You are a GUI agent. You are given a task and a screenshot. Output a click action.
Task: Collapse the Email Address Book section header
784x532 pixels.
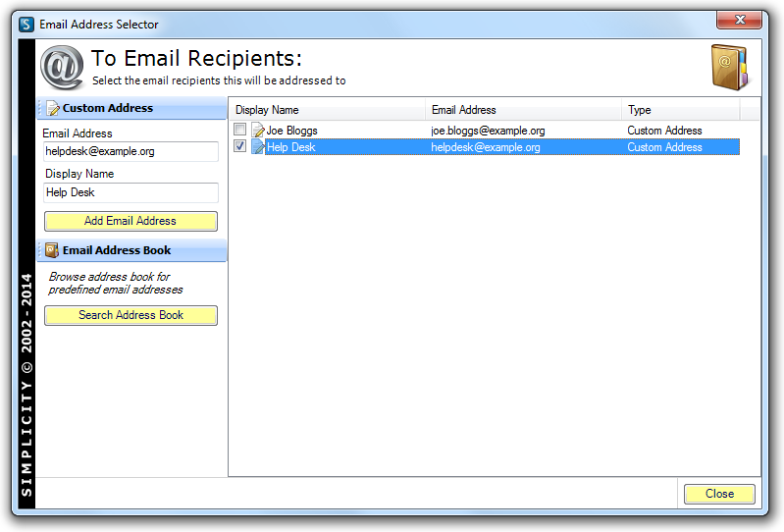(x=131, y=251)
